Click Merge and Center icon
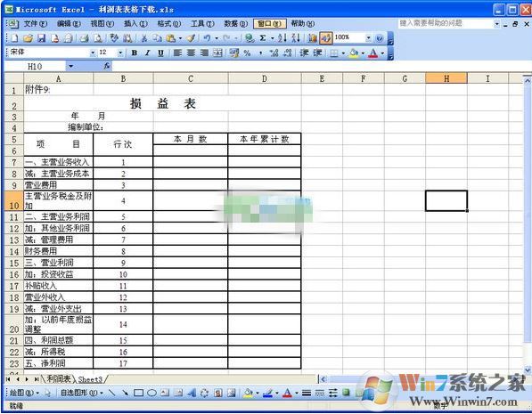Viewport: 532px width, 414px height. [217, 53]
